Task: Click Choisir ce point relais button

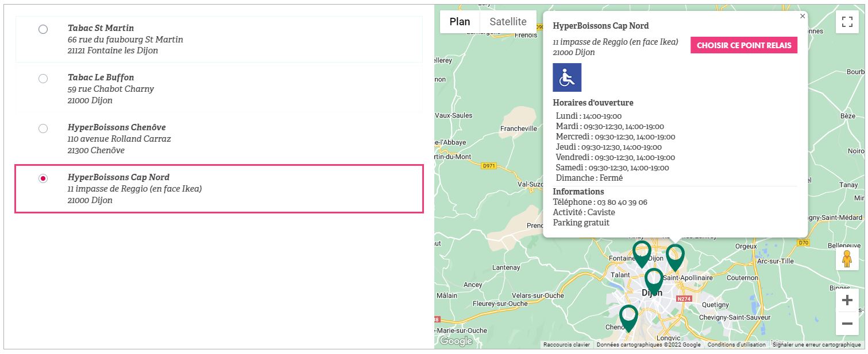Action: point(743,45)
